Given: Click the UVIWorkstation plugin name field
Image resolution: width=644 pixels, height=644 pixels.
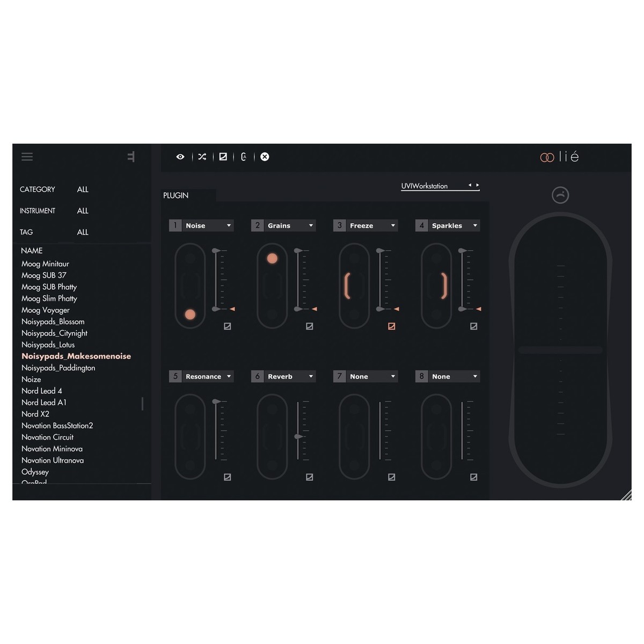Looking at the screenshot, I should click(425, 186).
